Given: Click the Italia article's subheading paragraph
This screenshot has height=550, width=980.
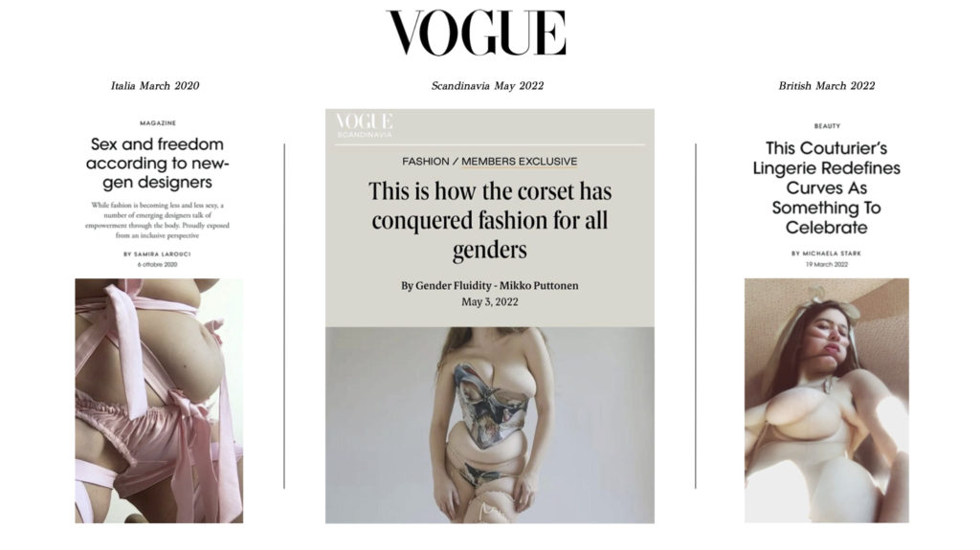Looking at the screenshot, I should (158, 220).
